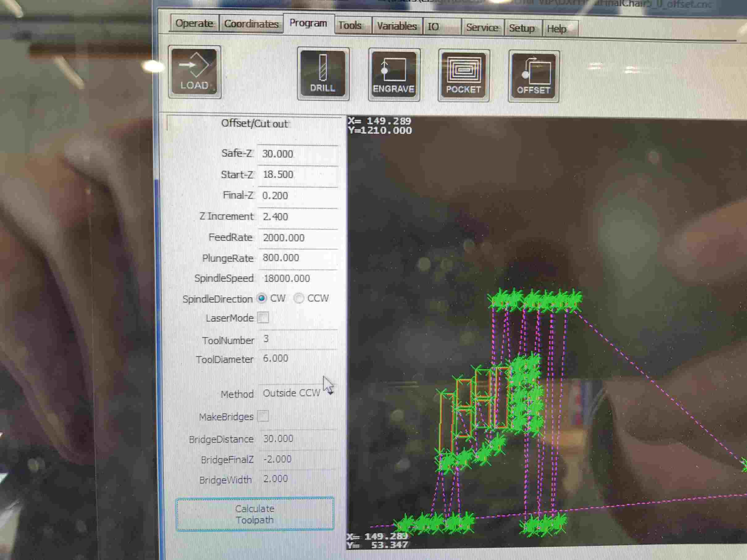Image resolution: width=747 pixels, height=560 pixels.
Task: Enable the MakeBridges checkbox
Action: (x=263, y=416)
